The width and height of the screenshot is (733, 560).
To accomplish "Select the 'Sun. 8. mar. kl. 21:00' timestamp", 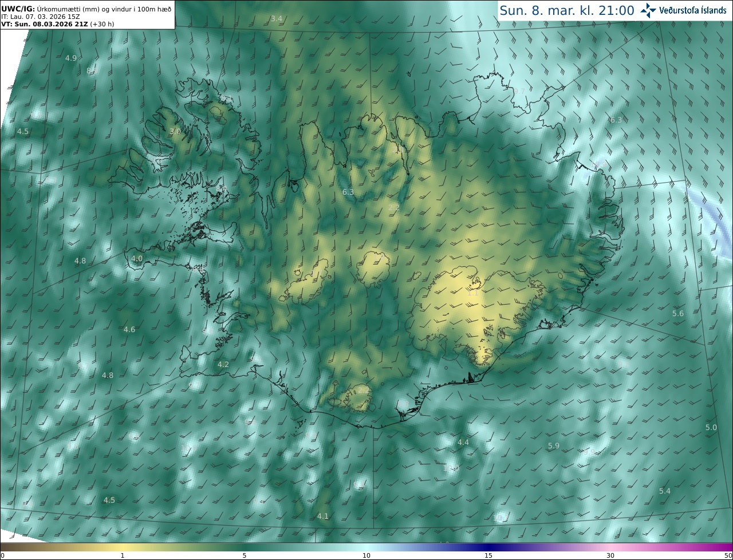I will coord(567,10).
